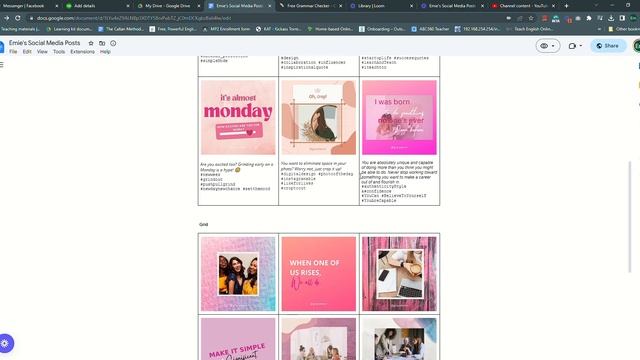Open a new browser tab with plus

566,6
